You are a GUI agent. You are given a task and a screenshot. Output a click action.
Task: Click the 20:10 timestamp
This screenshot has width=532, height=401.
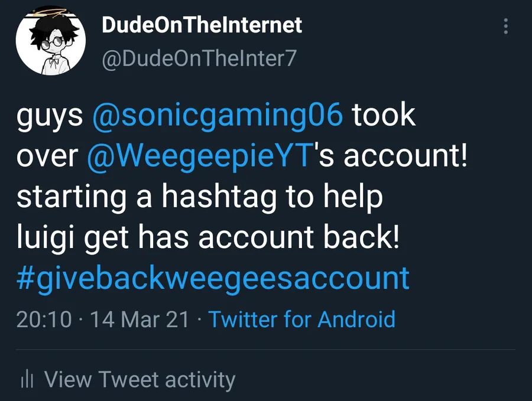[44, 320]
